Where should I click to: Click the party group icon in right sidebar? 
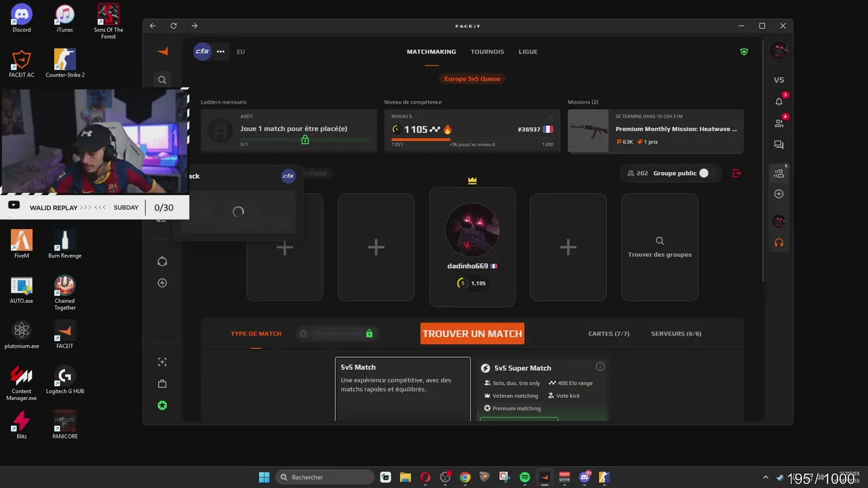tap(779, 173)
